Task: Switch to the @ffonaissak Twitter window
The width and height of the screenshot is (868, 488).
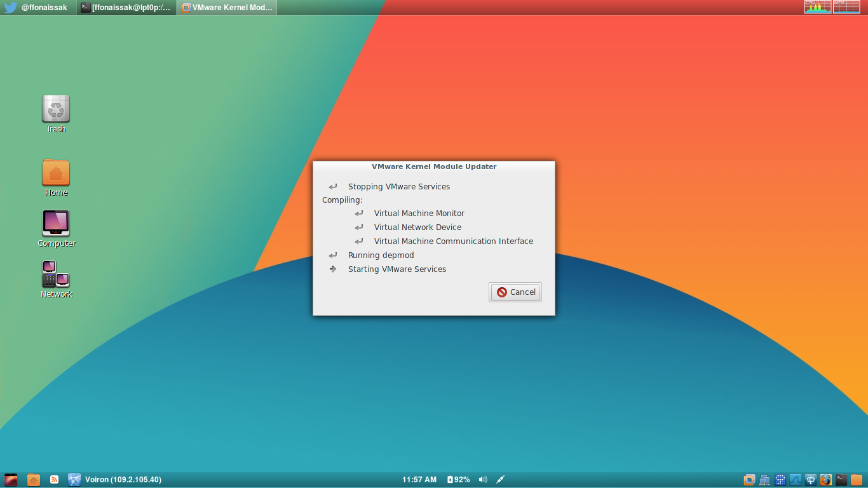Action: point(38,8)
